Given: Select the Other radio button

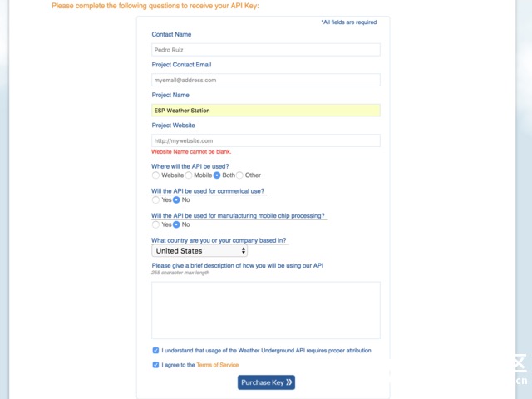Looking at the screenshot, I should 239,175.
